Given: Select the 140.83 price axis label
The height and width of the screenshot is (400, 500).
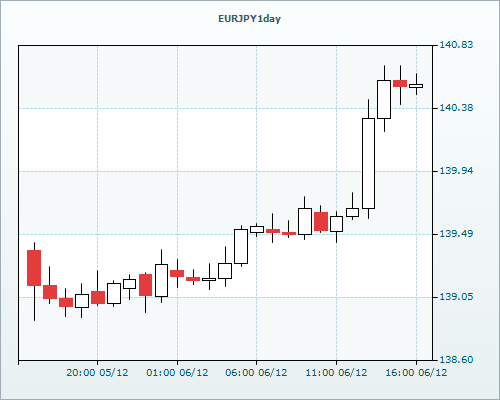Looking at the screenshot, I should tap(456, 45).
